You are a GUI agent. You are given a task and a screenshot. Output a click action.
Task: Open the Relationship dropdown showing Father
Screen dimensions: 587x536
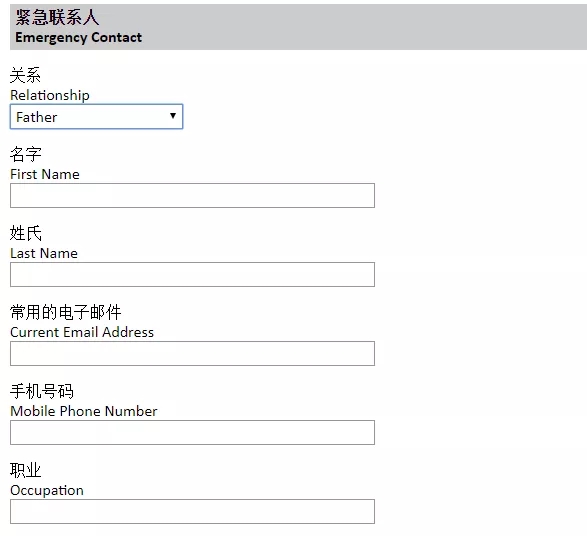[96, 117]
